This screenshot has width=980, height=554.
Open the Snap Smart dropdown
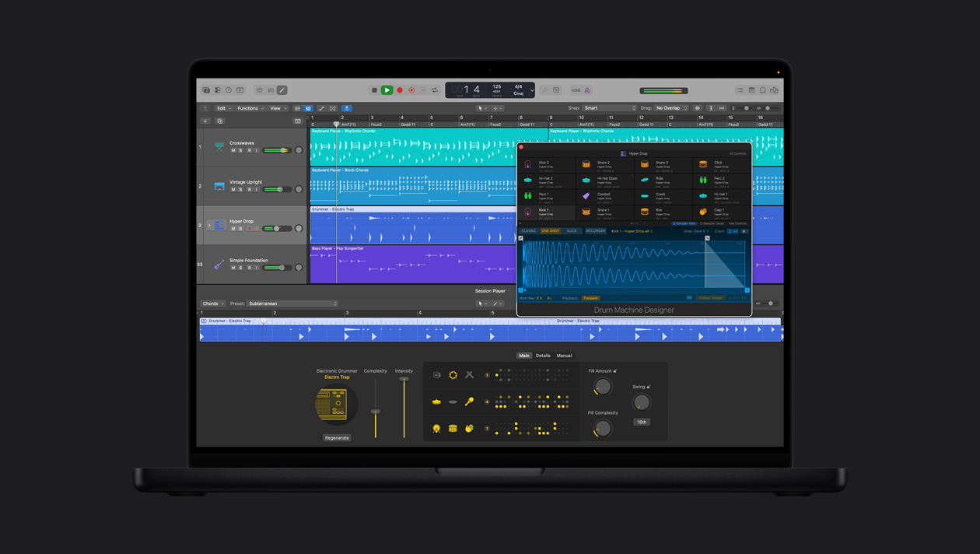click(x=608, y=108)
